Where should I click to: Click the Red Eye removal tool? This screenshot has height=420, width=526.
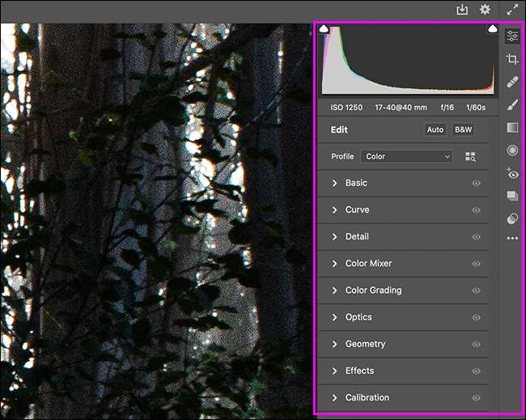click(x=512, y=172)
